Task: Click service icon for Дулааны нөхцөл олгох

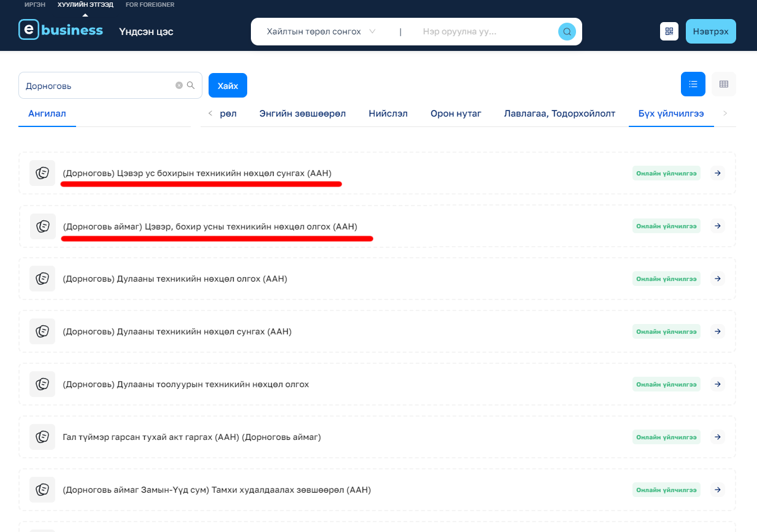Action: [42, 279]
